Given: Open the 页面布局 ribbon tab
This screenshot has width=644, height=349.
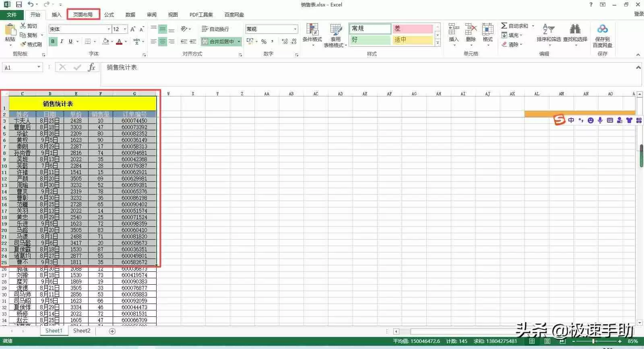Looking at the screenshot, I should coord(83,14).
